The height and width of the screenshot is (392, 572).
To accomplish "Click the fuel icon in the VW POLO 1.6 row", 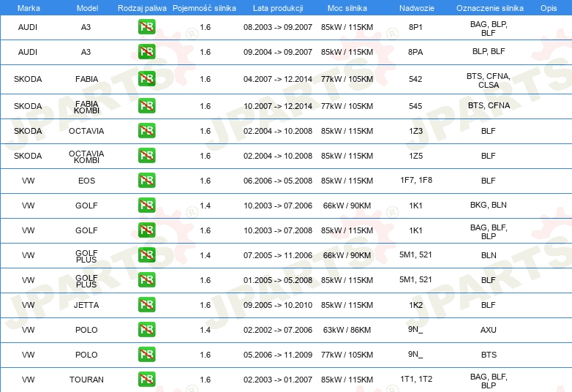I will point(146,355).
